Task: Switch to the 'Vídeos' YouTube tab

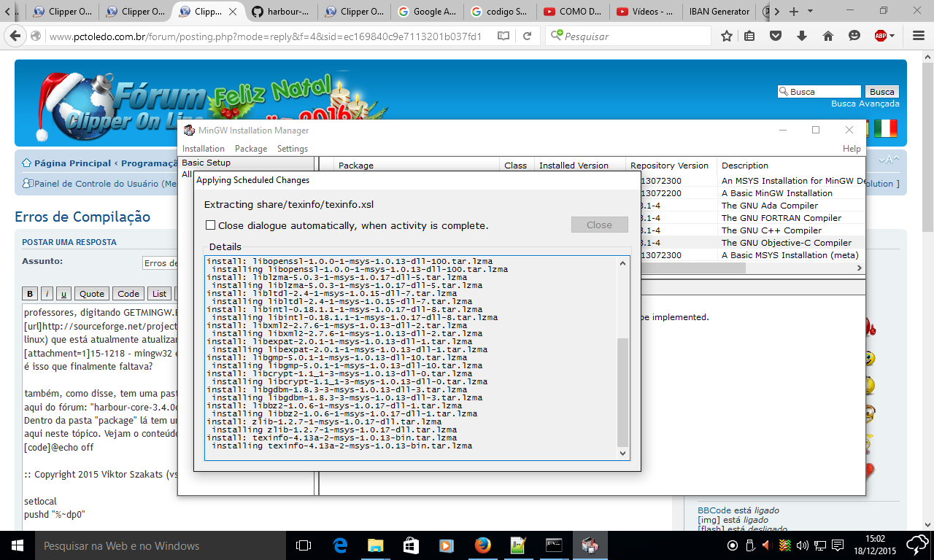Action: (x=646, y=12)
